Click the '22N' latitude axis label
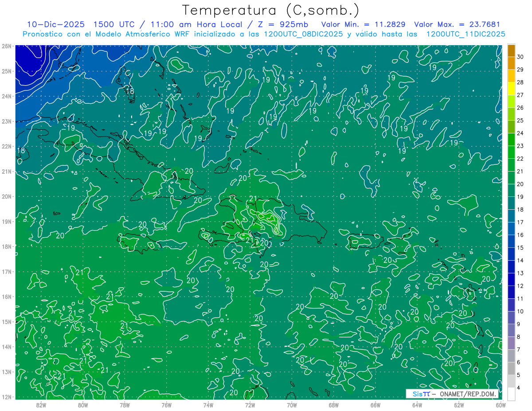This screenshot has height=411, width=532. pyautogui.click(x=6, y=146)
